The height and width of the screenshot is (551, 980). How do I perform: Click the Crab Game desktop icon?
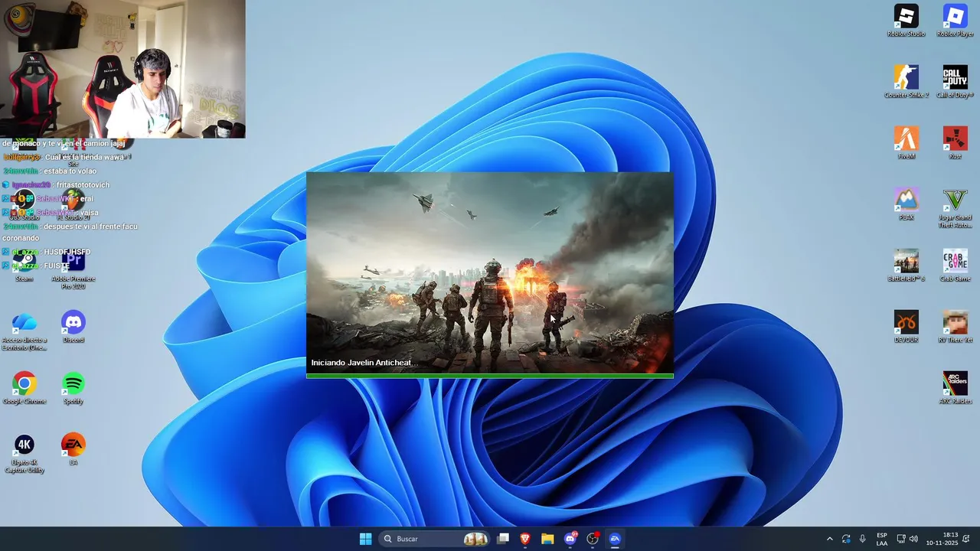pos(955,266)
